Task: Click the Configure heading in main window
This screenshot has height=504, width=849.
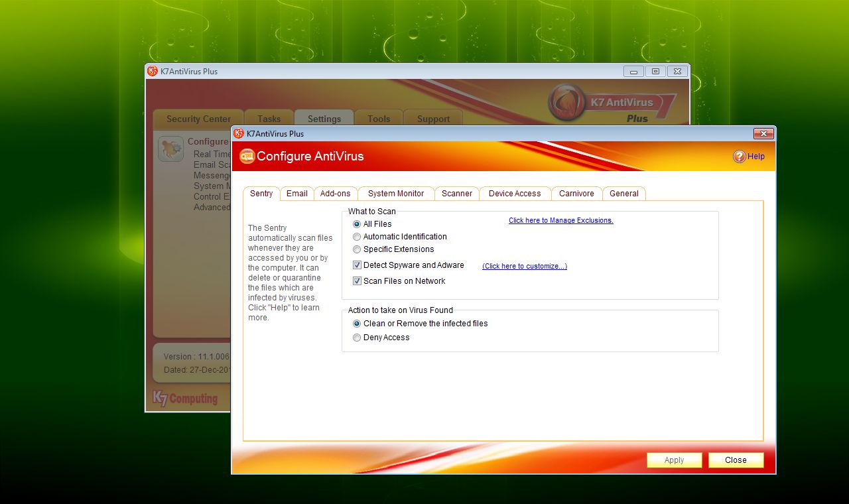Action: click(x=208, y=141)
